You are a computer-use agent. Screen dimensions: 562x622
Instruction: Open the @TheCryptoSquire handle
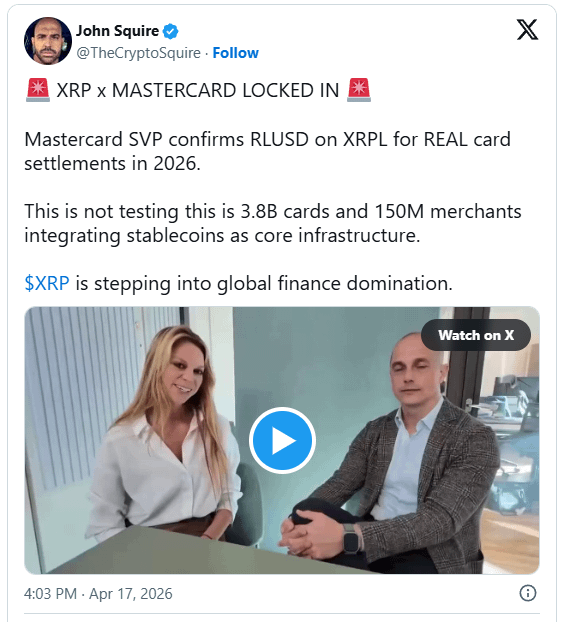138,53
